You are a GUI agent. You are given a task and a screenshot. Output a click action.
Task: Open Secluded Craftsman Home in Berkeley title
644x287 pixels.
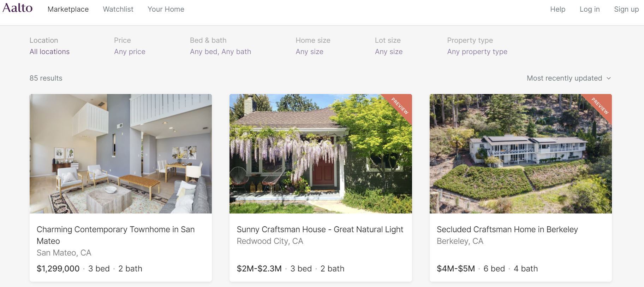tap(507, 229)
